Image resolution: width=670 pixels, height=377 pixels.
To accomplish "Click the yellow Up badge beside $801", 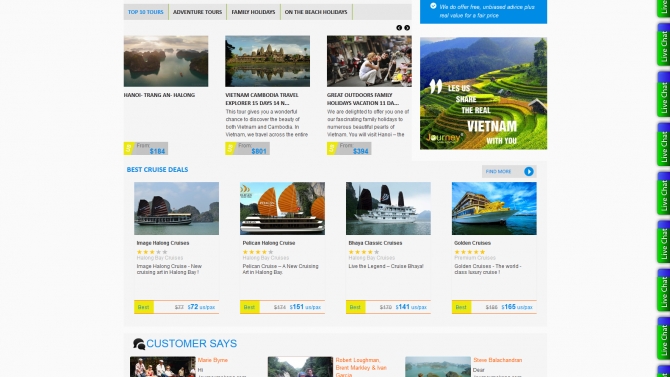I will pos(230,148).
